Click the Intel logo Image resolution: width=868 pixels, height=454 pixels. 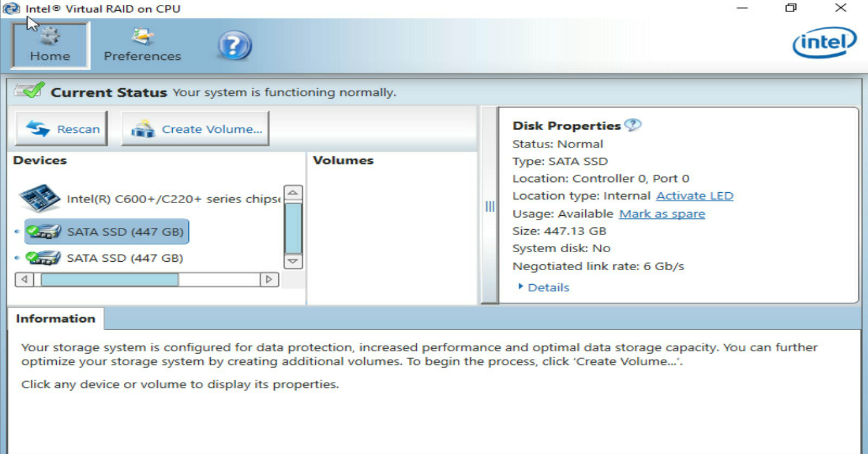[x=825, y=42]
